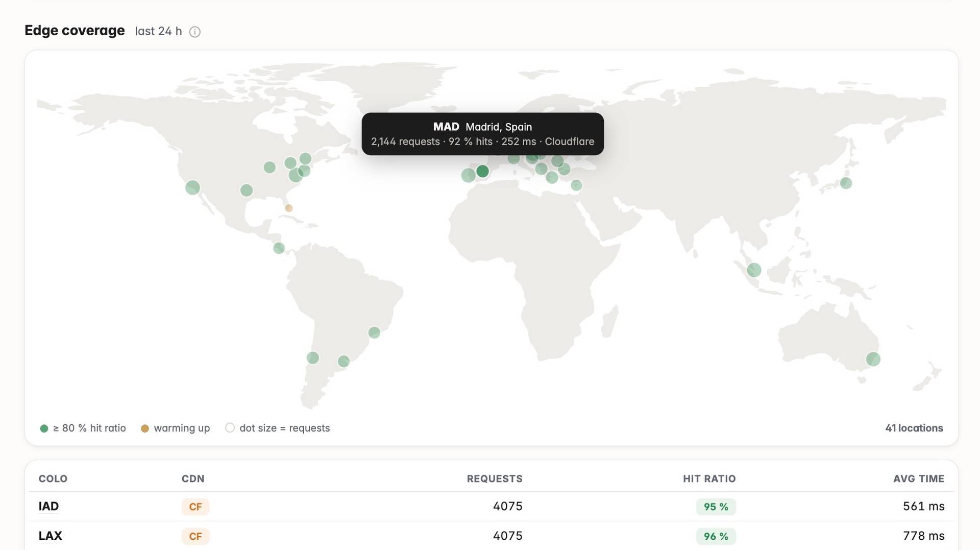This screenshot has height=550, width=980.
Task: Click the Buenos Aires edge location dot
Action: [344, 362]
